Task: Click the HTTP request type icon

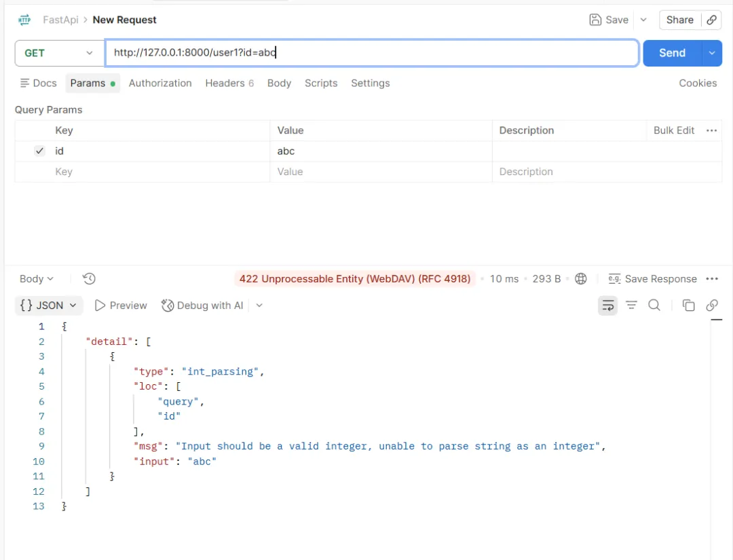Action: (24, 20)
